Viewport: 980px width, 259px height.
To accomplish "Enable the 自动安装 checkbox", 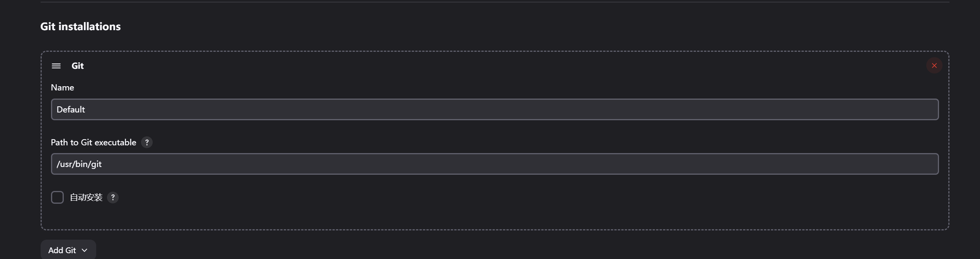I will (x=57, y=198).
